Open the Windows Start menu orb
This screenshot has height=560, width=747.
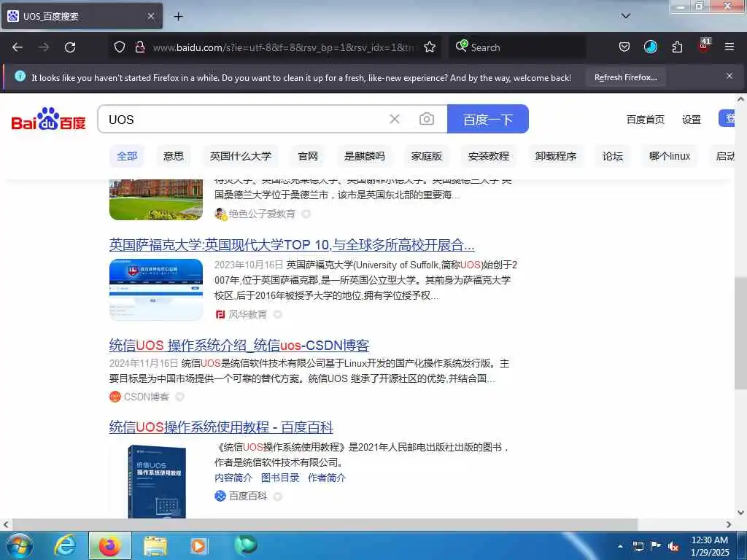tap(19, 545)
